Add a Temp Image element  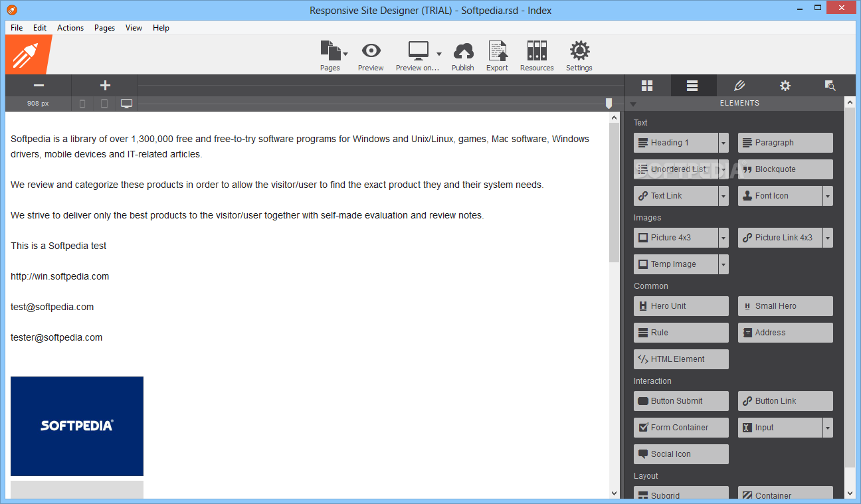click(676, 264)
